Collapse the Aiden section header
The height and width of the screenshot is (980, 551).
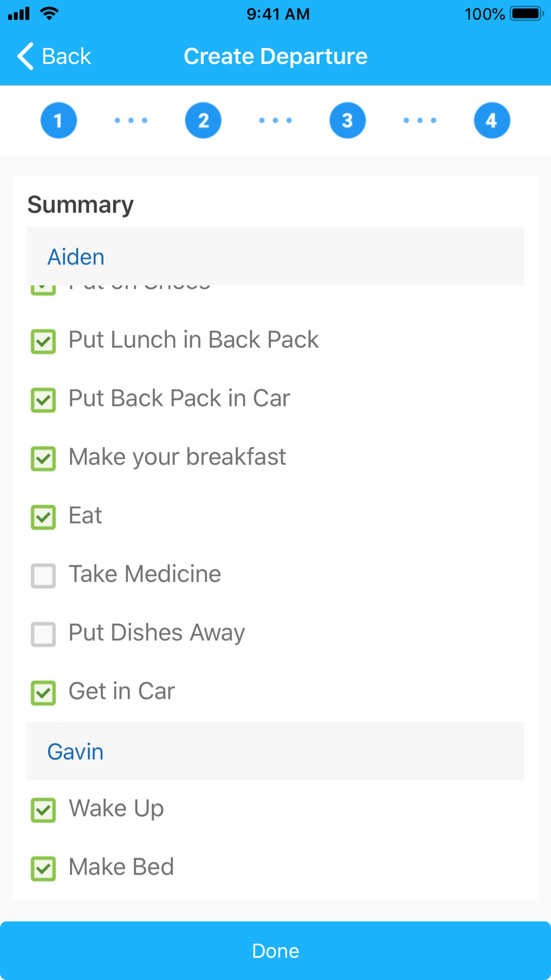point(275,256)
